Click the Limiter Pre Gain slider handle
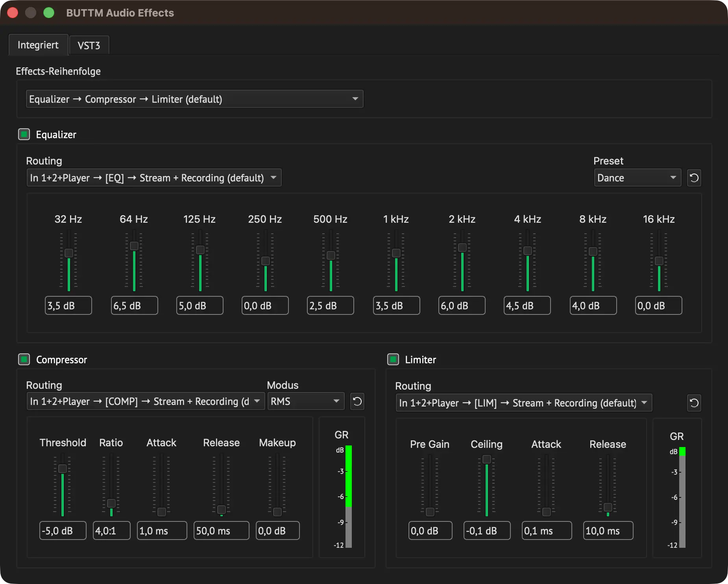 (430, 512)
